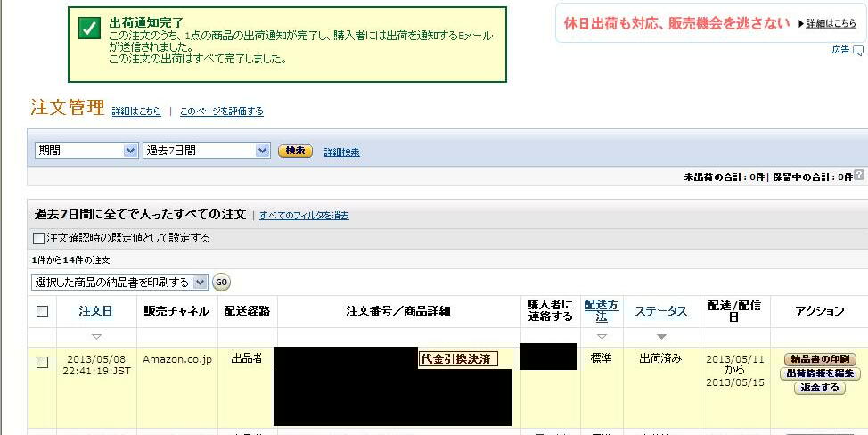This screenshot has height=435, width=868.
Task: Open the 期間 dropdown
Action: [x=86, y=150]
